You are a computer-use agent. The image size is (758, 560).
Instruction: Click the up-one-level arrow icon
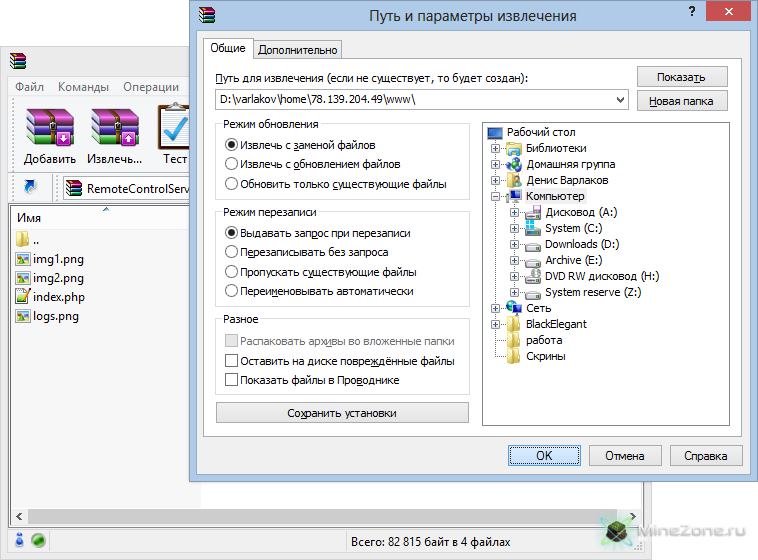pos(30,187)
